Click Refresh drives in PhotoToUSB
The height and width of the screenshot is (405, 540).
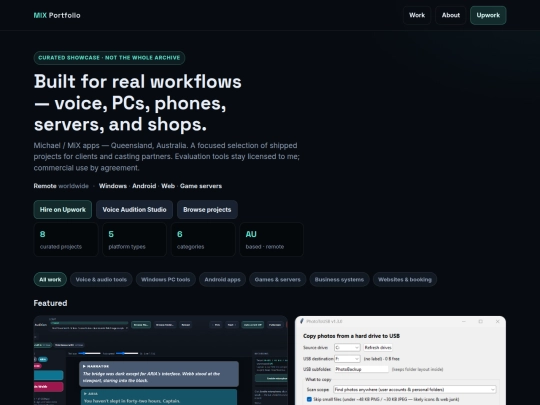(x=378, y=347)
